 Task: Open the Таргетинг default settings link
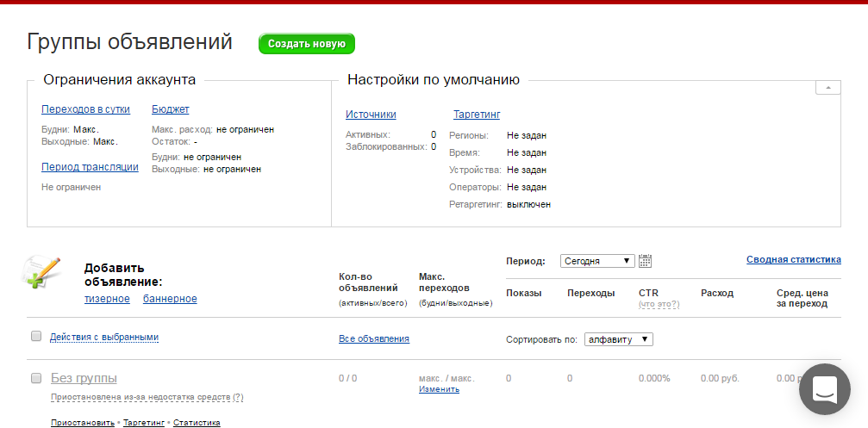477,115
